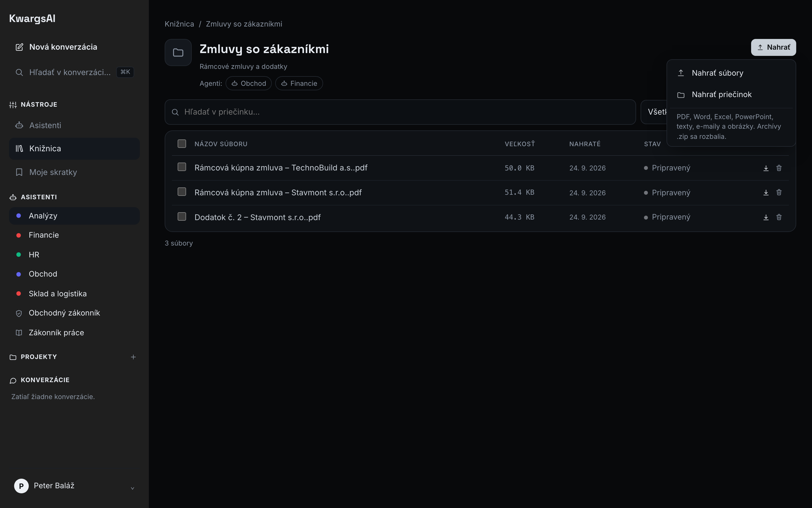Go to Knižnica via breadcrumb
Viewport: 812px width, 508px height.
179,24
